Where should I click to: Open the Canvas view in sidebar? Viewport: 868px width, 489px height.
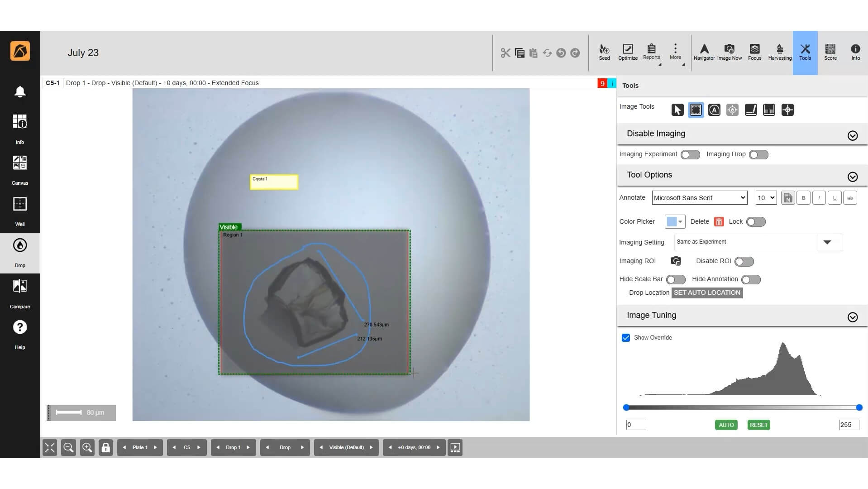click(x=20, y=170)
